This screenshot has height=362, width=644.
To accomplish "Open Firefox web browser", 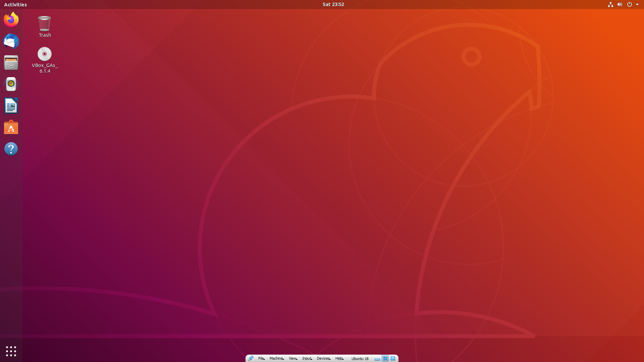I will (x=11, y=19).
